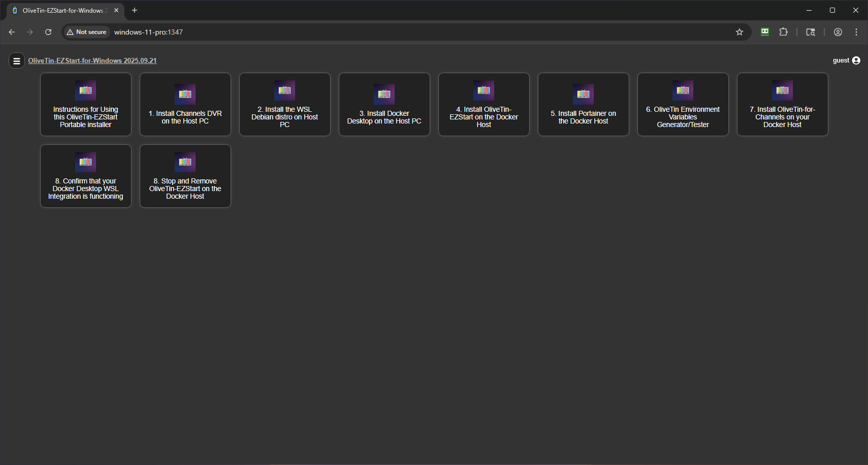868x465 pixels.
Task: Go back to the previous page
Action: click(x=12, y=32)
